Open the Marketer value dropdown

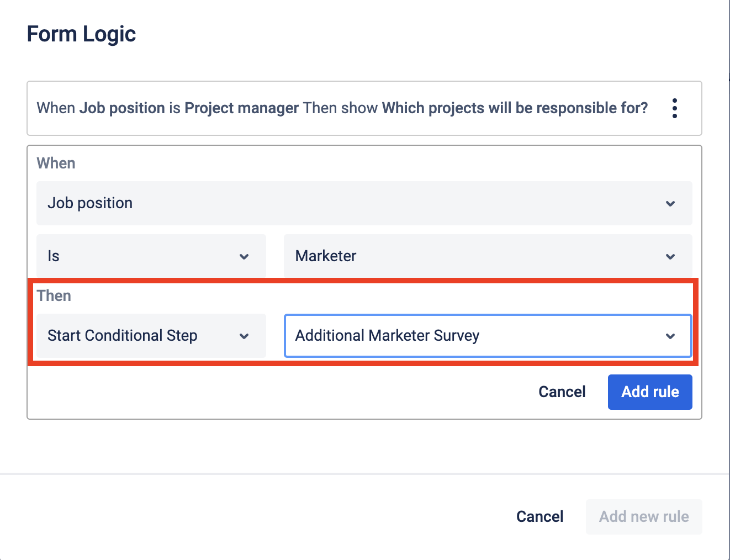click(x=475, y=256)
